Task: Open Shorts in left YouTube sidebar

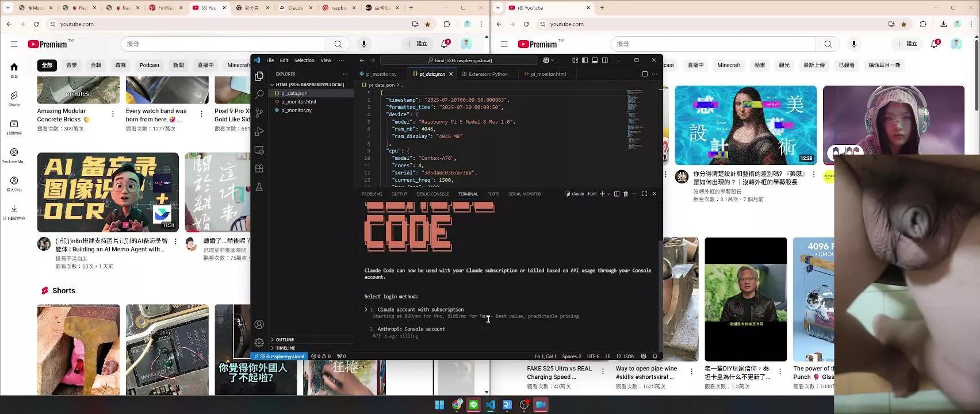Action: click(x=14, y=98)
